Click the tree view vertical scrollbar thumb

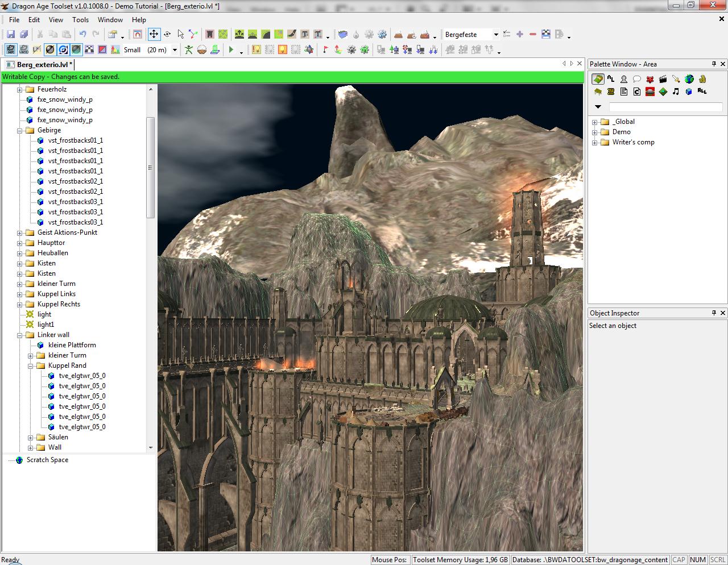point(150,167)
